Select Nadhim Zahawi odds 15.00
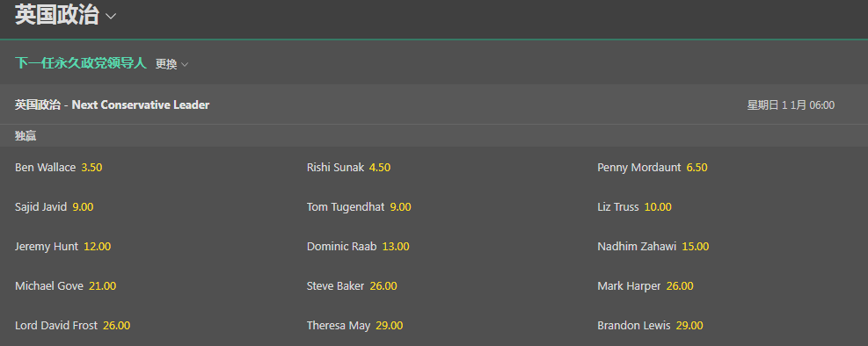This screenshot has width=868, height=346. [653, 247]
